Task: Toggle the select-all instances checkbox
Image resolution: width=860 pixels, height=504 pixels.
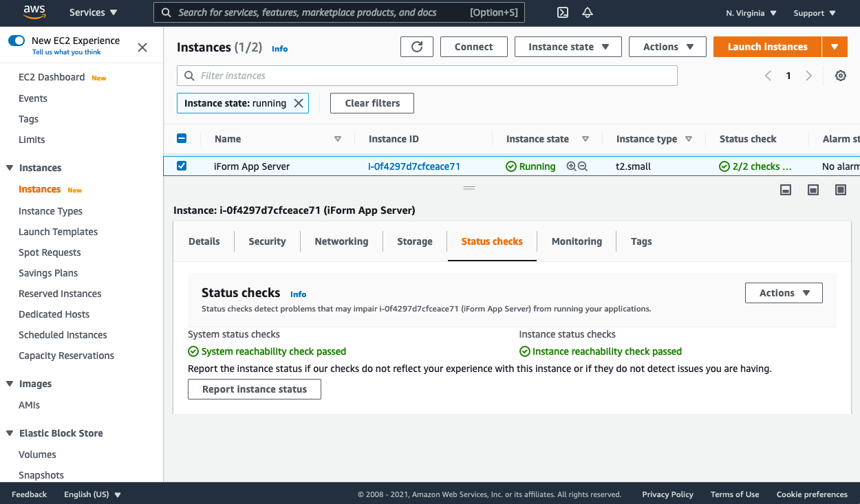Action: [x=182, y=138]
